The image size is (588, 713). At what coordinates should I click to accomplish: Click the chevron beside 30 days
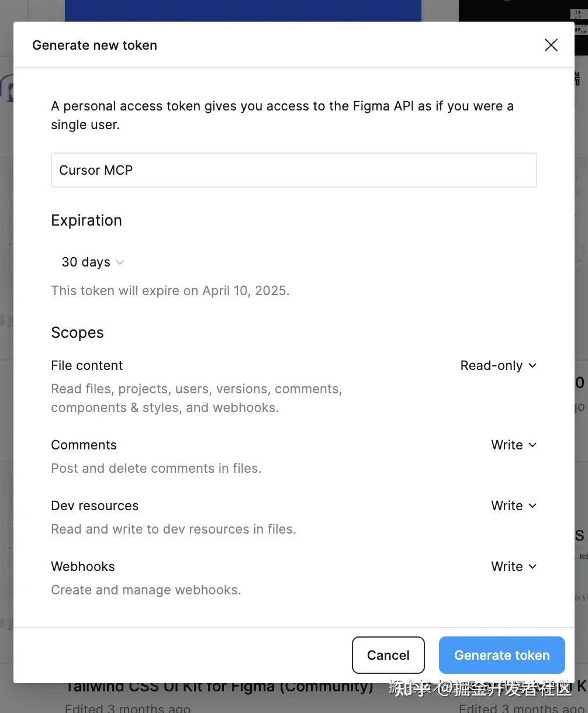(120, 262)
